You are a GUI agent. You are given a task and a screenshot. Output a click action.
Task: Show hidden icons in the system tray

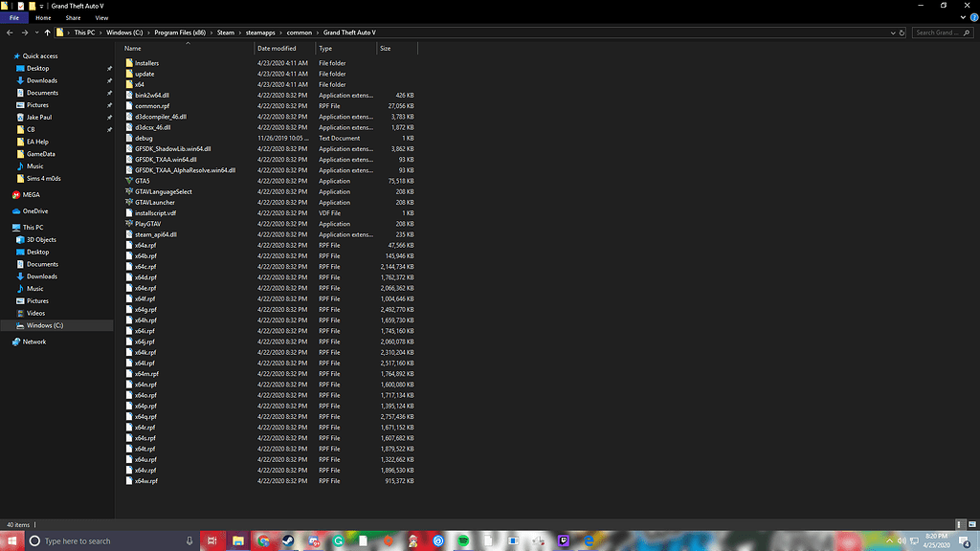pyautogui.click(x=890, y=540)
